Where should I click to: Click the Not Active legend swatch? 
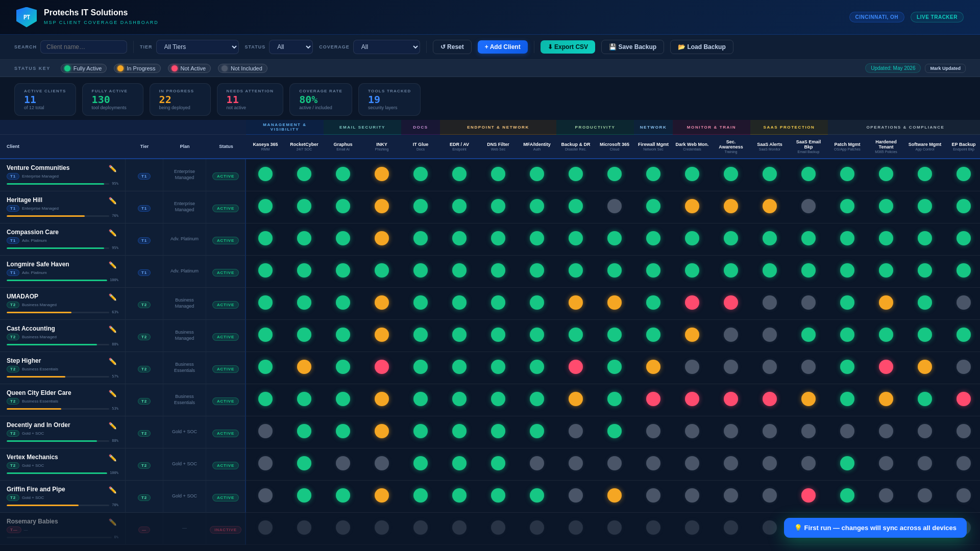[175, 68]
